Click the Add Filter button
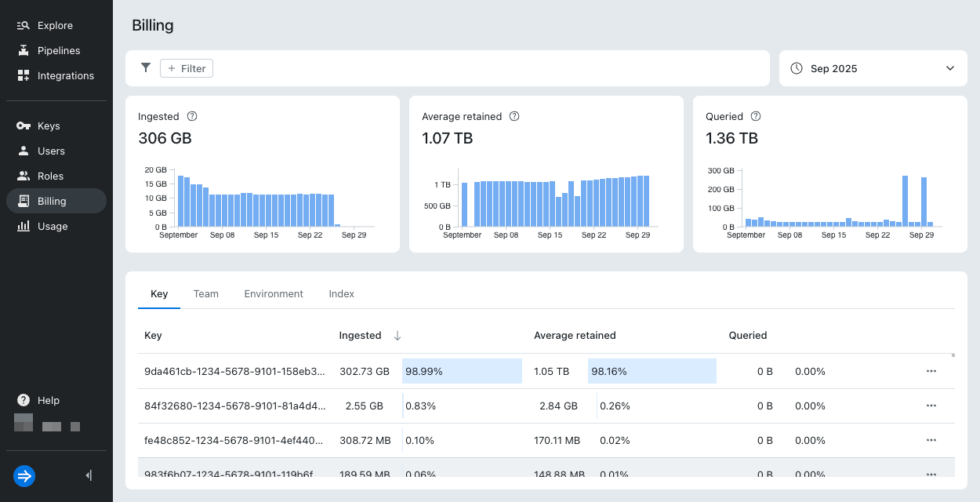Screen dimensions: 980x502 pyautogui.click(x=187, y=68)
